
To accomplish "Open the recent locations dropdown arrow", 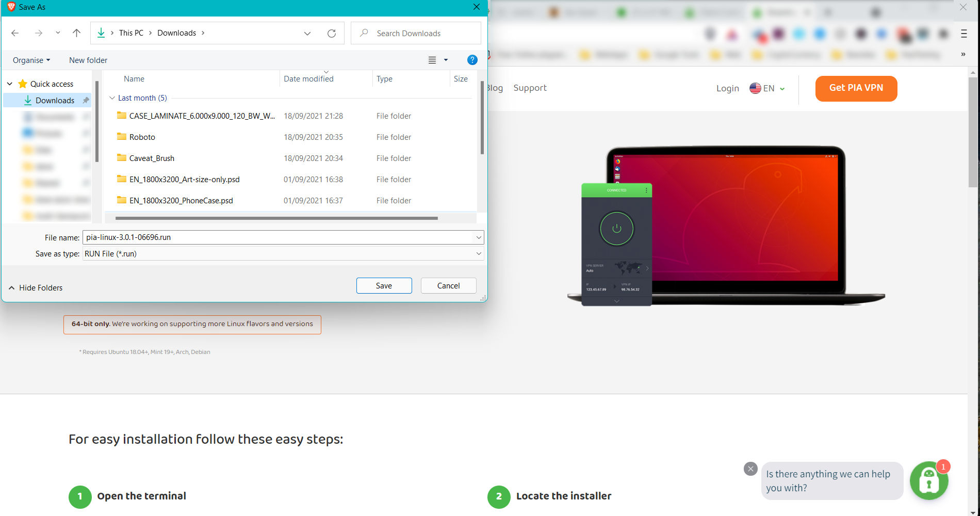I will pyautogui.click(x=58, y=33).
